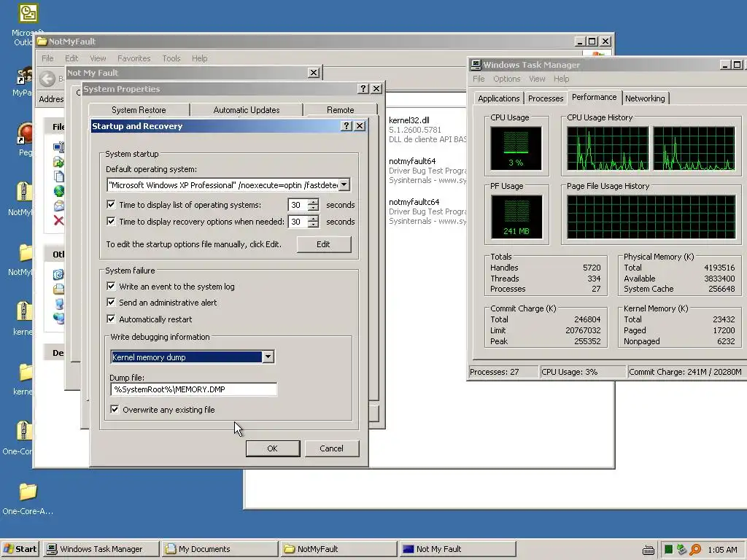This screenshot has width=747, height=560.
Task: Click the PF Usage gauge showing 241 MB
Action: coord(516,217)
